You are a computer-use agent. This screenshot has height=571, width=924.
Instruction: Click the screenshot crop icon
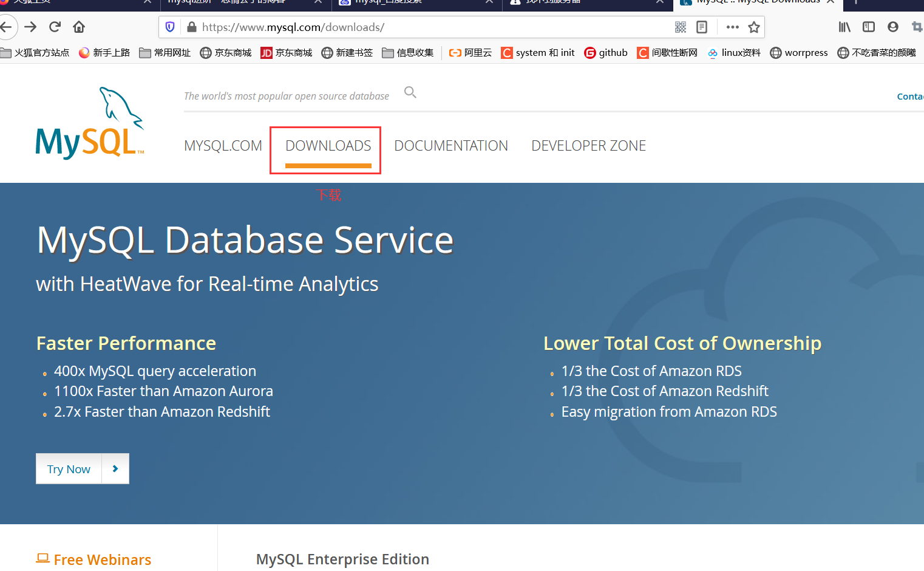(917, 27)
